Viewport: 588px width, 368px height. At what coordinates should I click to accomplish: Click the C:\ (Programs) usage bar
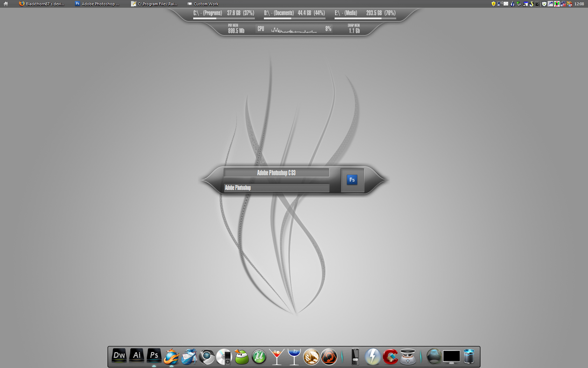(x=224, y=18)
